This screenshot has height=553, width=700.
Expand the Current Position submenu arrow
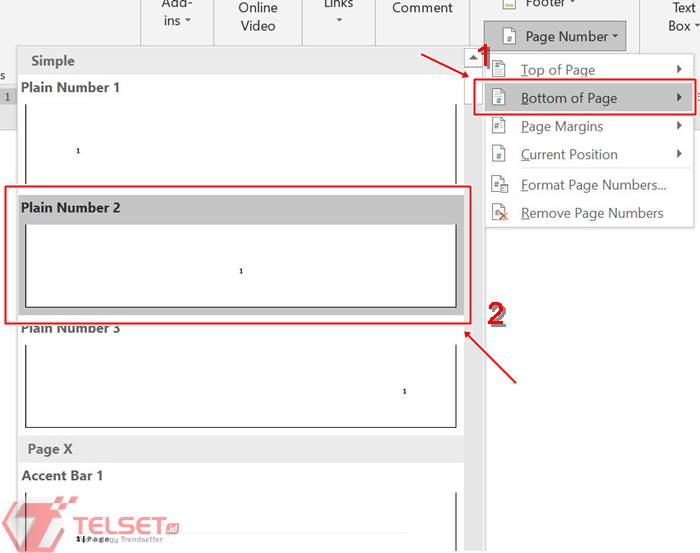point(679,154)
